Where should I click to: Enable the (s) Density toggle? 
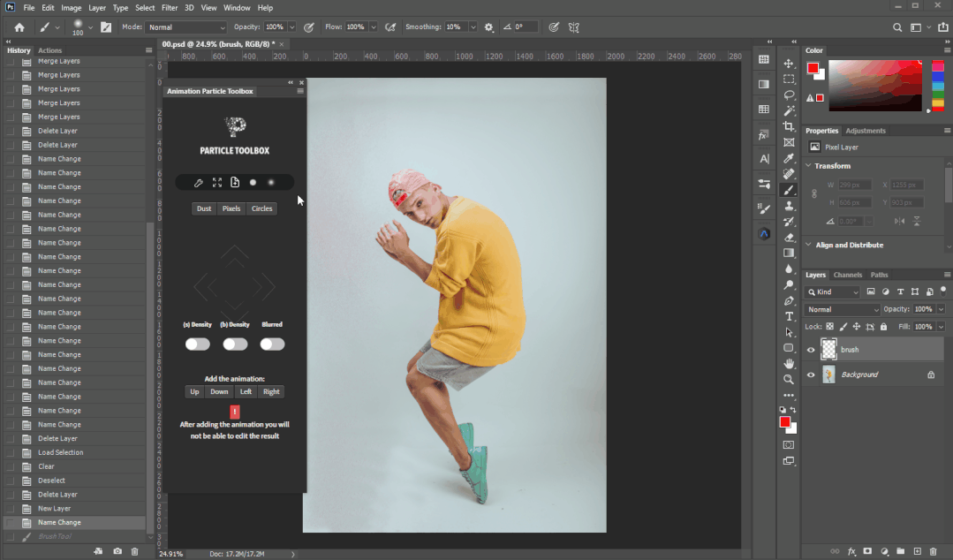(x=198, y=344)
